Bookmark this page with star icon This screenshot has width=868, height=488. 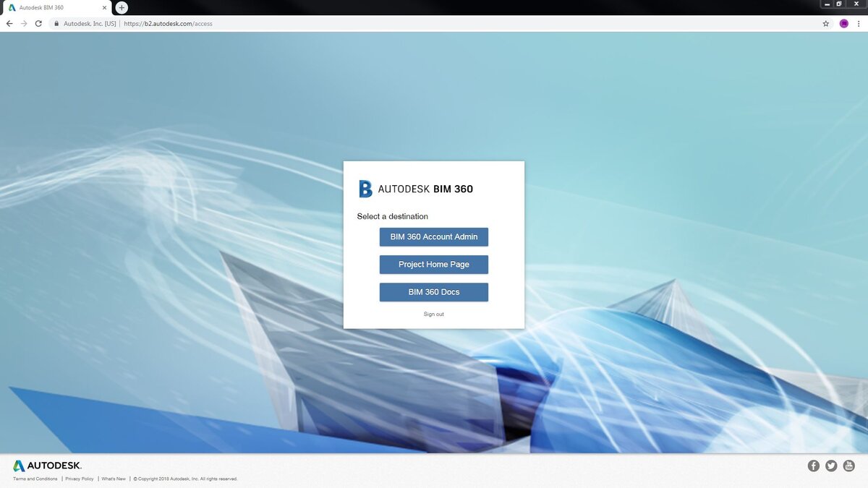click(826, 24)
